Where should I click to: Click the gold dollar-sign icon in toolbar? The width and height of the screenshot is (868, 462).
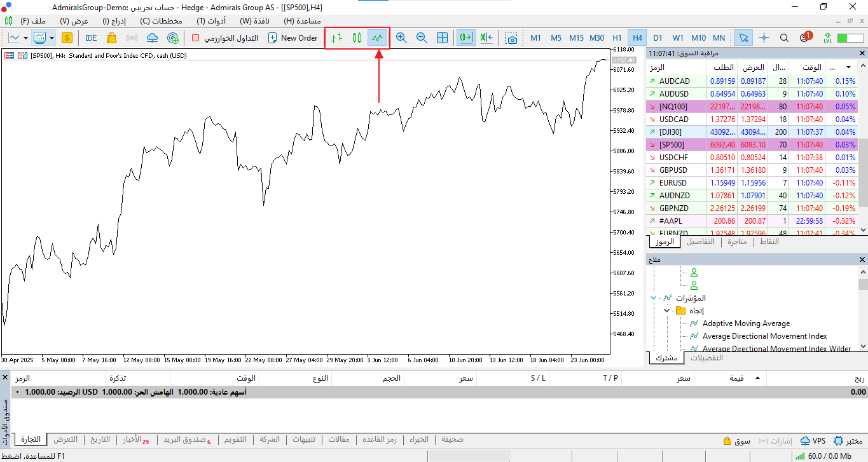(x=67, y=38)
